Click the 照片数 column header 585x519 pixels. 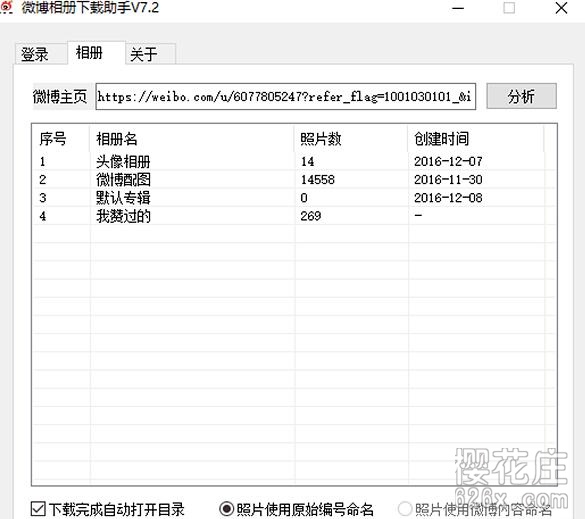pos(351,139)
